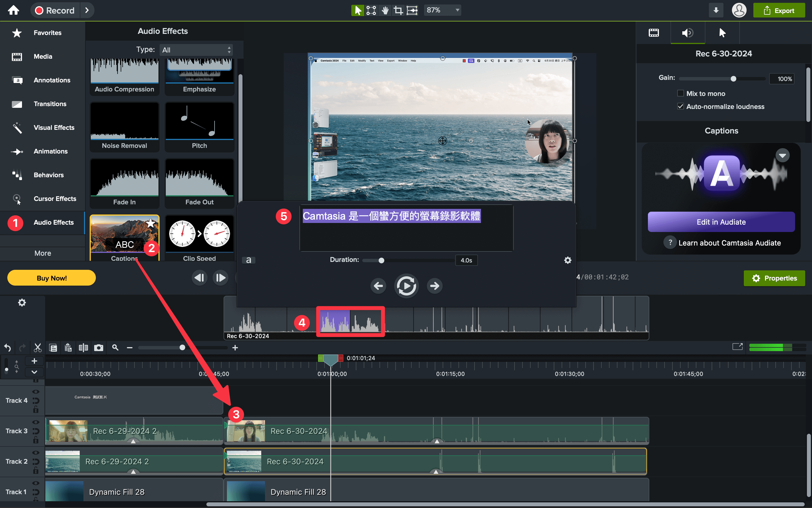Hide Track 1 with eye icon
The width and height of the screenshot is (812, 508).
coord(36,483)
